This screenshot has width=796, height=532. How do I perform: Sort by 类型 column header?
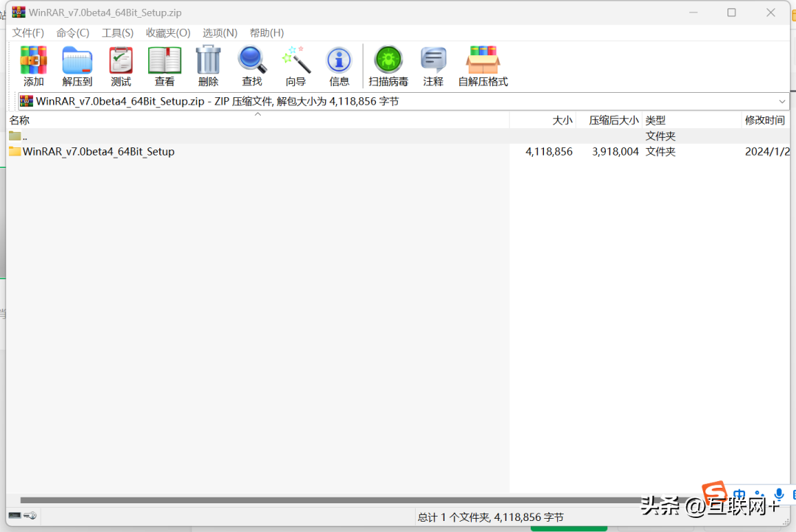coord(691,120)
